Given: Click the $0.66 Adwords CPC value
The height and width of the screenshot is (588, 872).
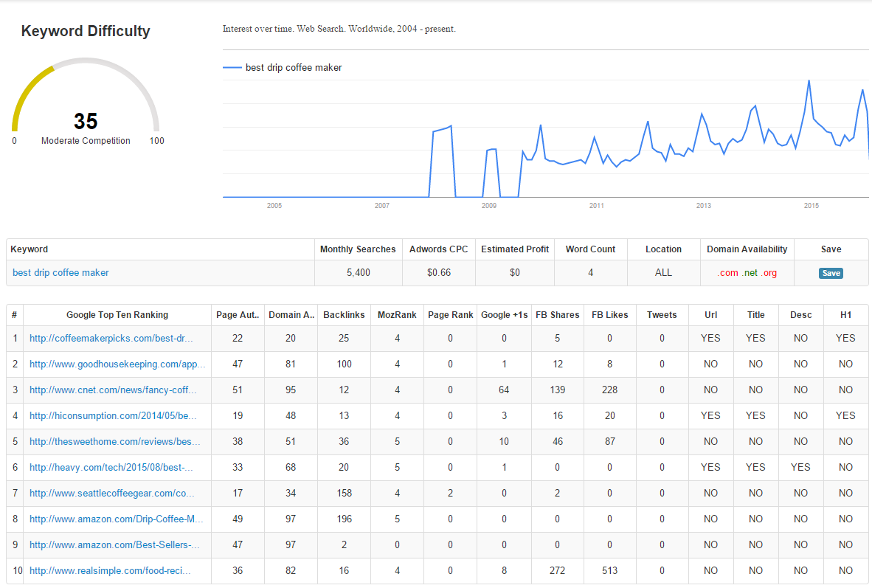Looking at the screenshot, I should coord(439,272).
